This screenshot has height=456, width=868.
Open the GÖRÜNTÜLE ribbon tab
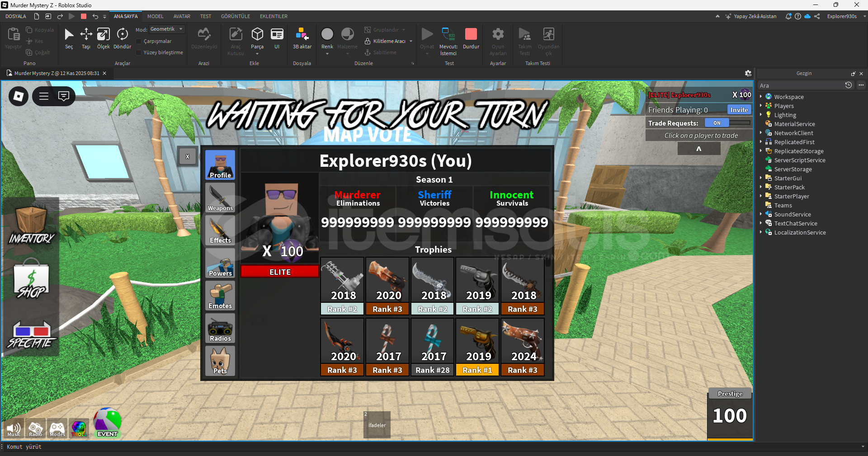236,16
